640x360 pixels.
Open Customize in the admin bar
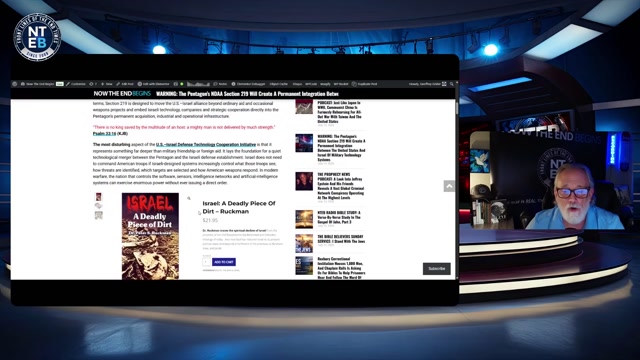tap(76, 84)
